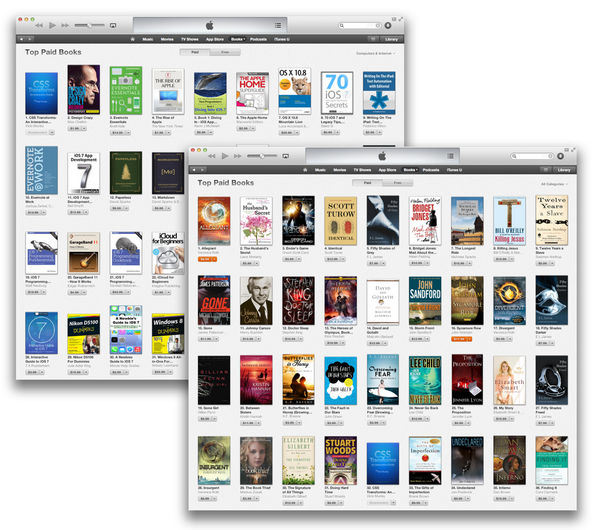
Task: Click the fullscreen arrows icon in back window
Action: click(400, 19)
